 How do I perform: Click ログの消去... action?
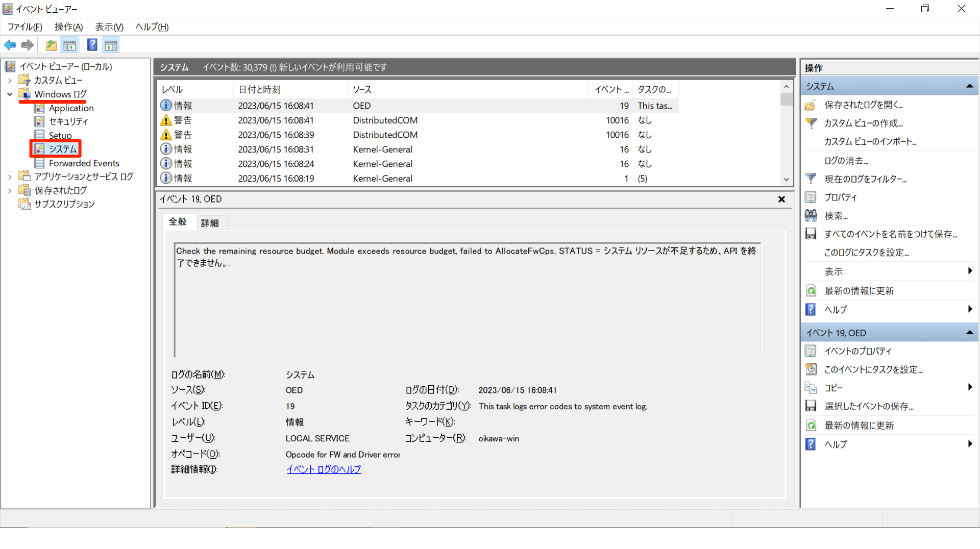coord(846,161)
